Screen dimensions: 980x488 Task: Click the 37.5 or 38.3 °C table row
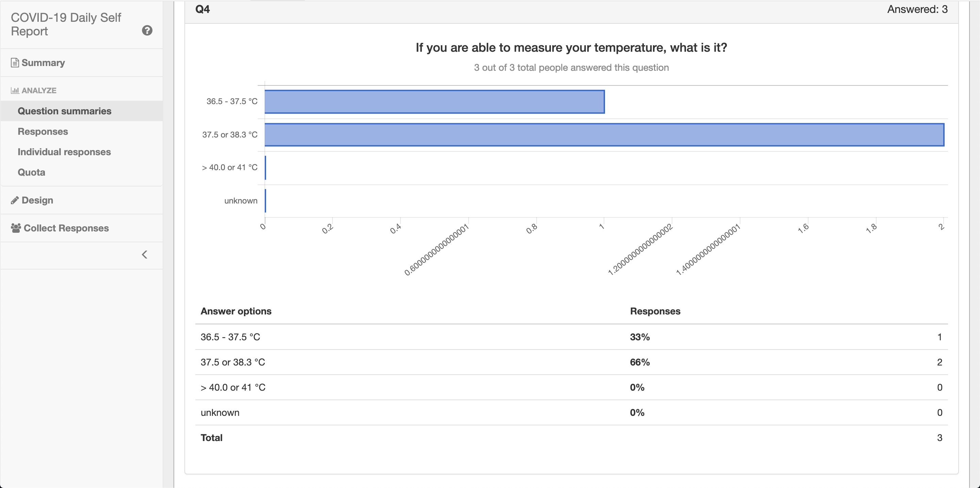tap(571, 362)
